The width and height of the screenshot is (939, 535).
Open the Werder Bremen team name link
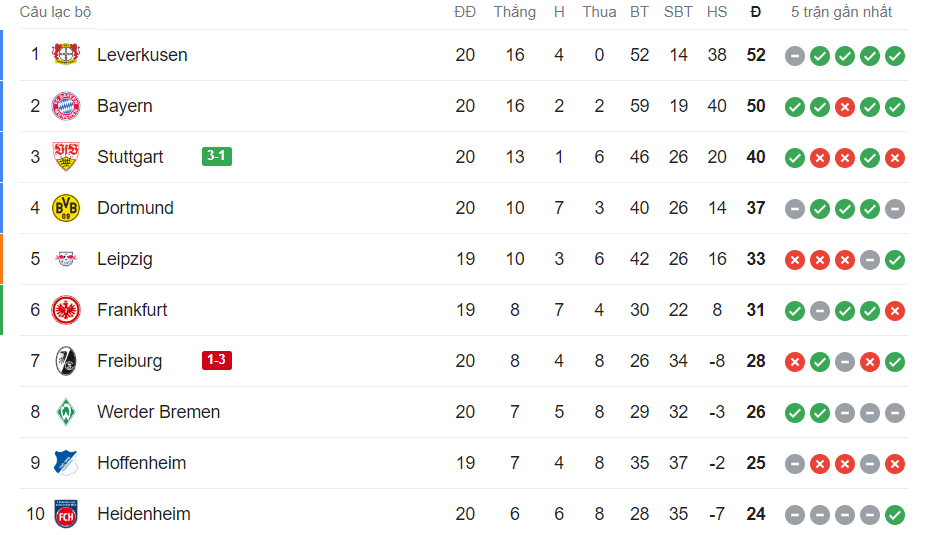coord(158,412)
